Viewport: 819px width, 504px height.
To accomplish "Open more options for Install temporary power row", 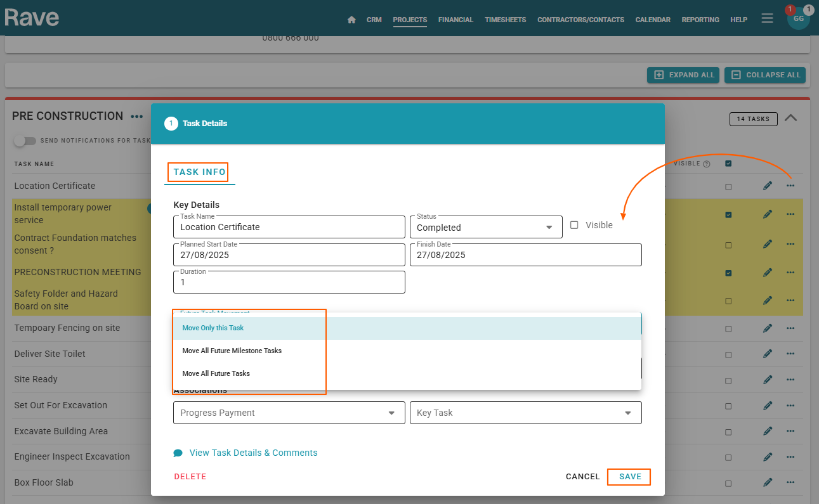I will 790,214.
